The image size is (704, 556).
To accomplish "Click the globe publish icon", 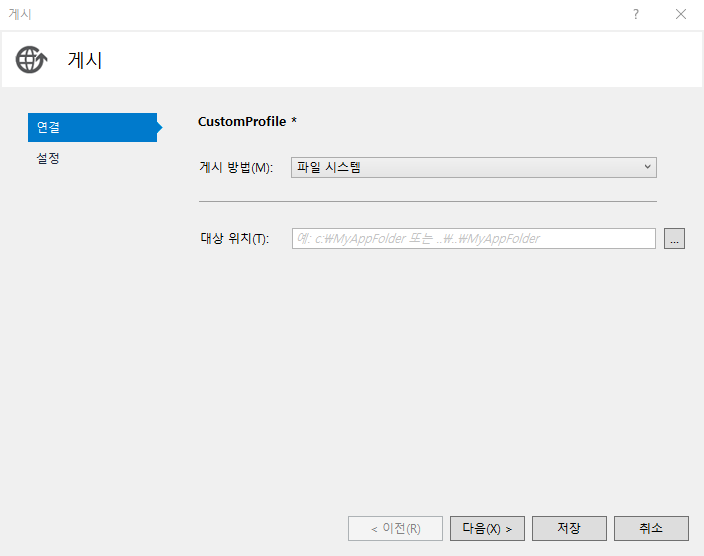I will tap(31, 60).
